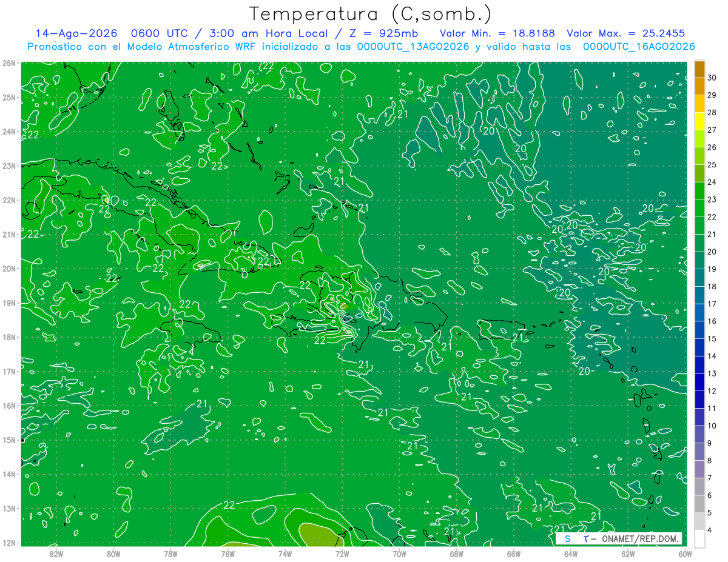
Task: Select the date text "14-Ago-2026"
Action: pyautogui.click(x=75, y=34)
